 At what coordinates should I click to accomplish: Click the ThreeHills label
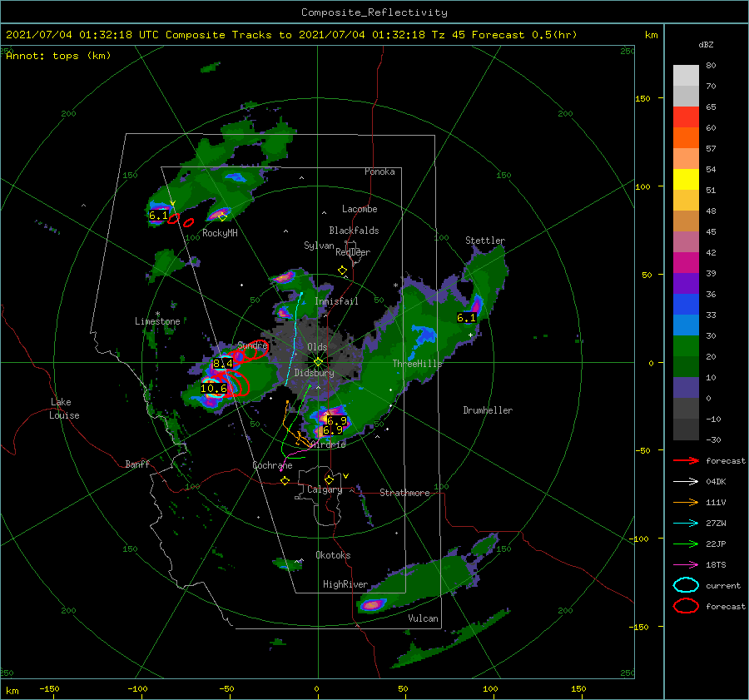pos(417,364)
